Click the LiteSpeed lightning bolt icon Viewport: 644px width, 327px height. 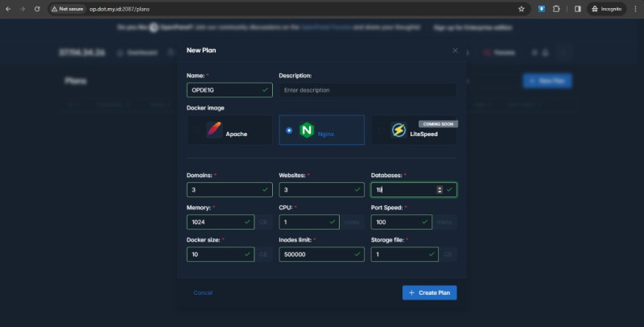[x=398, y=130]
